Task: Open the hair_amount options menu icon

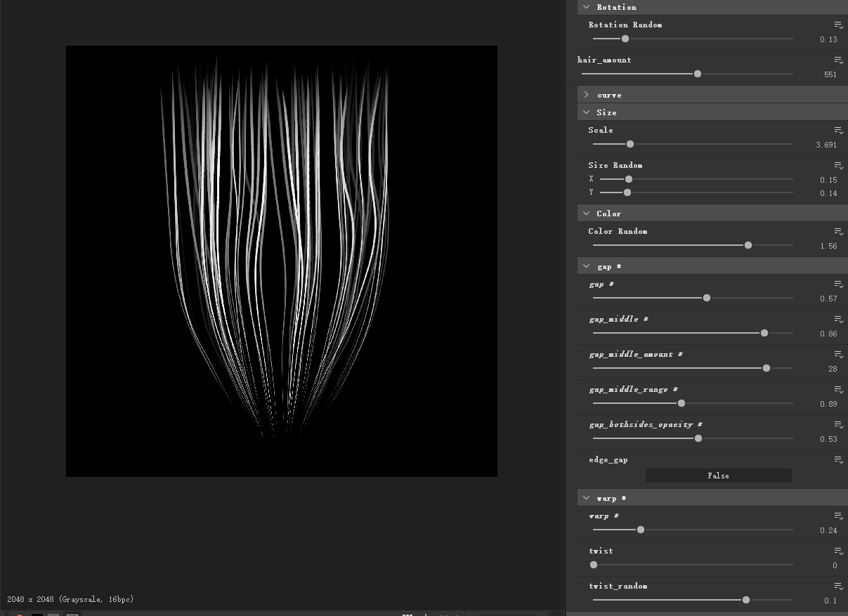Action: pyautogui.click(x=838, y=60)
